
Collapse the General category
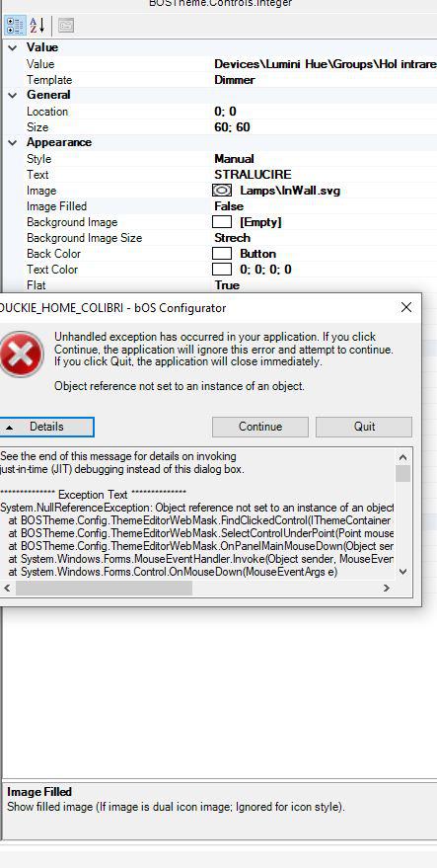(12, 95)
